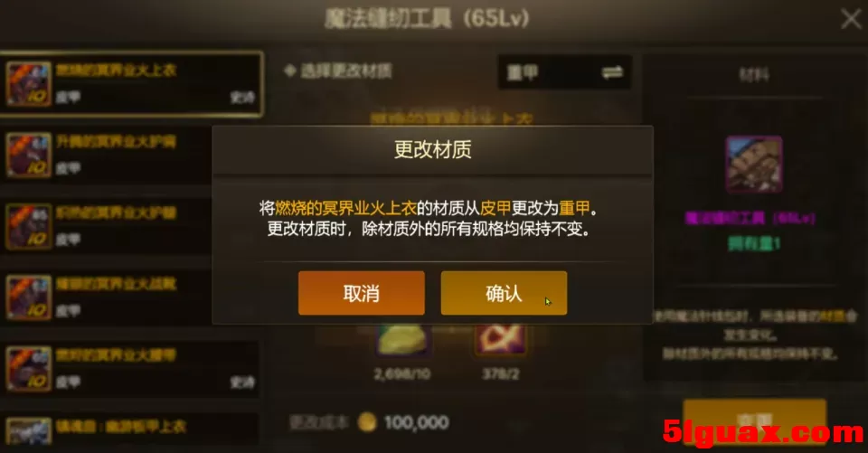Click the 材料 materials panel header
The height and width of the screenshot is (453, 868).
(x=754, y=74)
